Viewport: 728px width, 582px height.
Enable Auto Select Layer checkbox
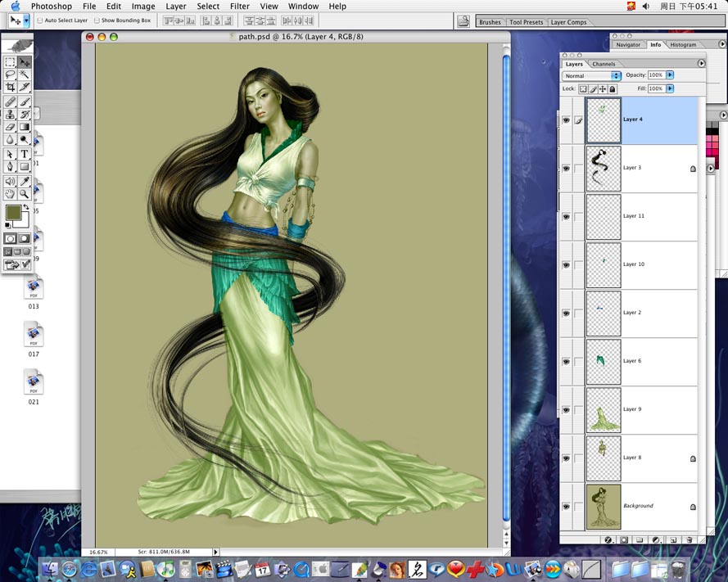[x=40, y=20]
